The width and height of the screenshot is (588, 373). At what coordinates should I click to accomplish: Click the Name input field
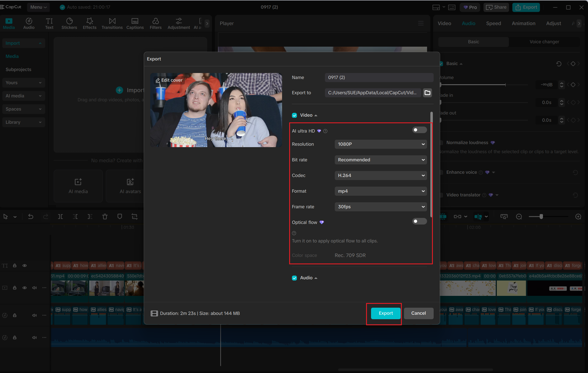(x=379, y=77)
